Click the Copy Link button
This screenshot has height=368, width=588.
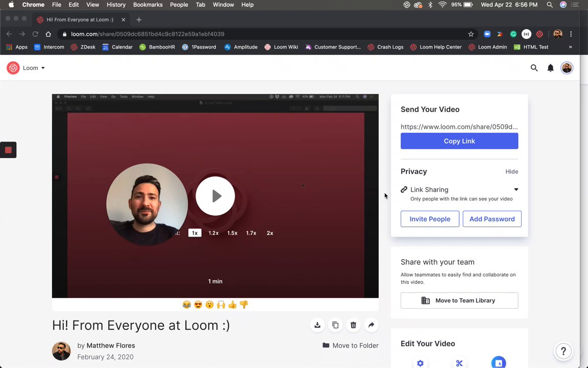pyautogui.click(x=459, y=141)
